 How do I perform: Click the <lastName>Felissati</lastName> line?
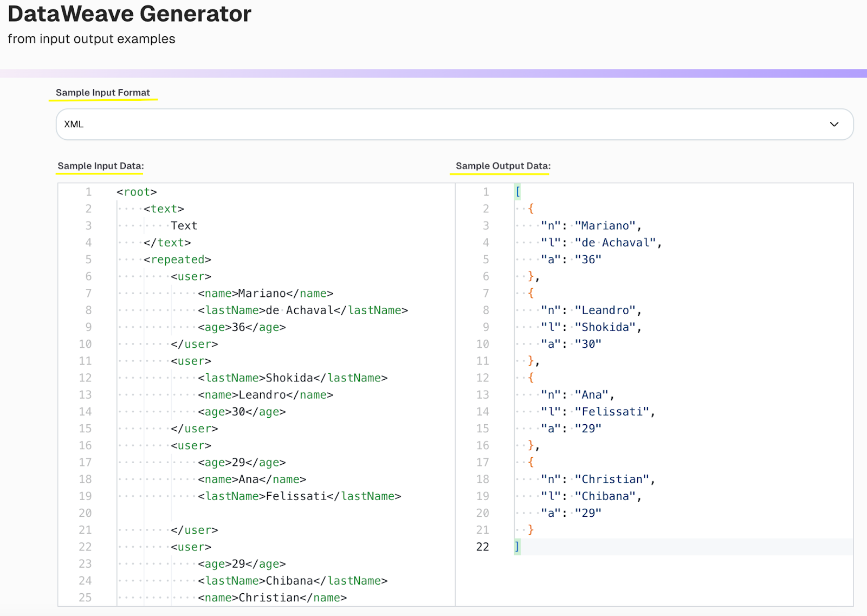point(300,496)
